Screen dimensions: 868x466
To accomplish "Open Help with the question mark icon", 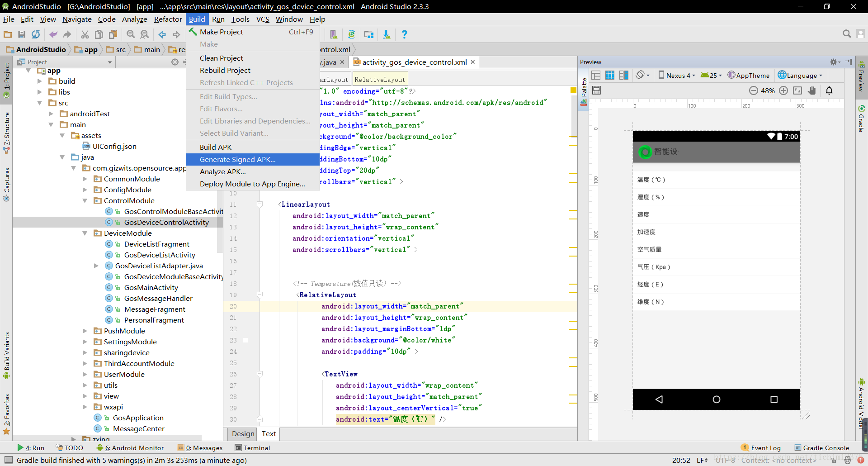I will tap(404, 34).
